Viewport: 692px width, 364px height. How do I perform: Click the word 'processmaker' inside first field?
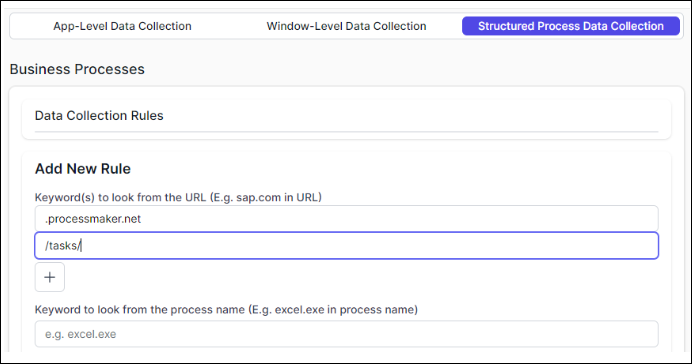coord(83,219)
